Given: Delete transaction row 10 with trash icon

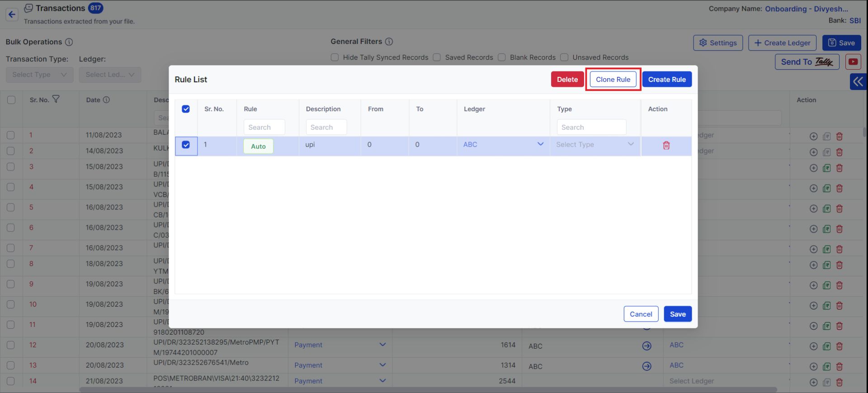Looking at the screenshot, I should (x=840, y=306).
